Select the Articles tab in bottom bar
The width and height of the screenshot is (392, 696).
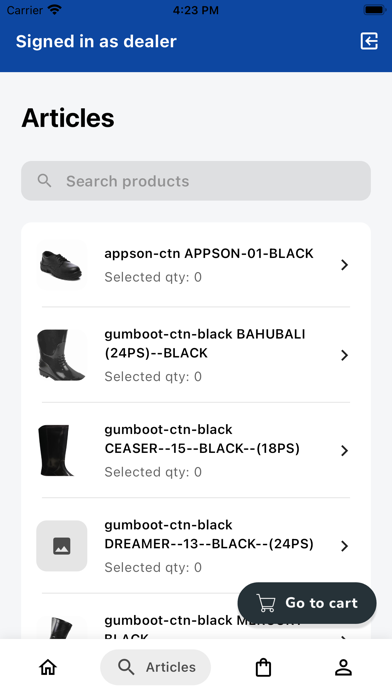tap(155, 667)
